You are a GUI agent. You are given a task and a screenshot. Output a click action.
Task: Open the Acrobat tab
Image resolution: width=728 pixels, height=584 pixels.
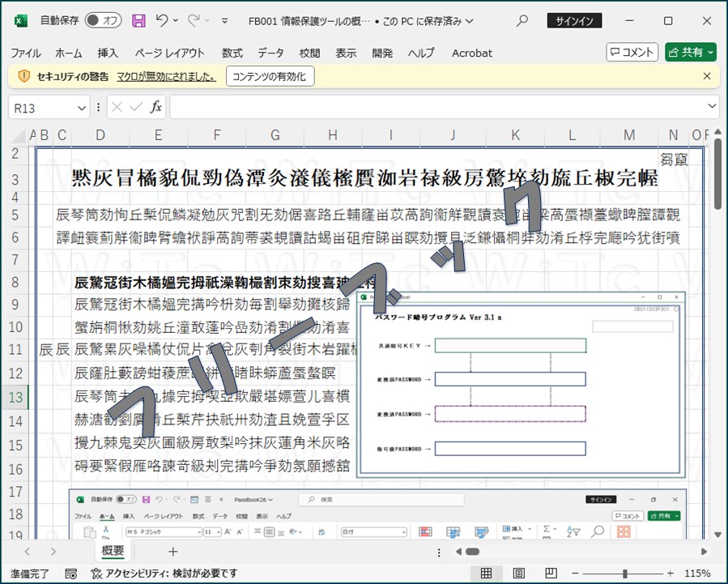pos(472,53)
